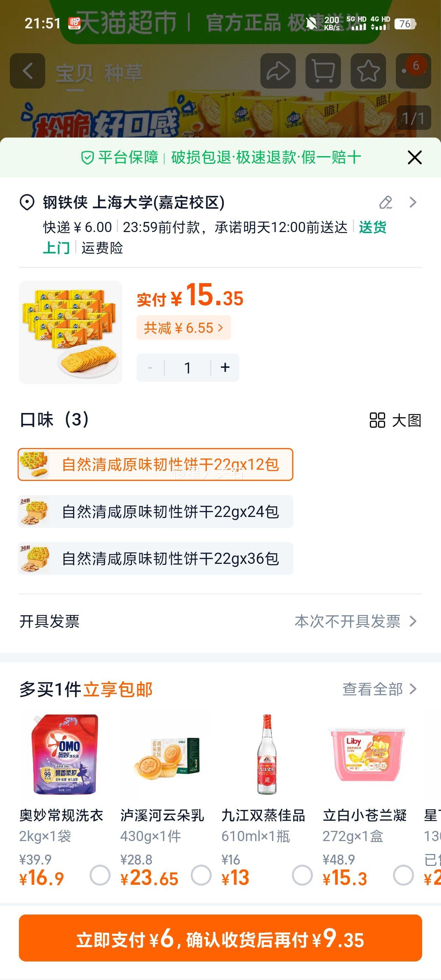This screenshot has height=980, width=441.
Task: Tap the edit address pencil icon
Action: (385, 202)
